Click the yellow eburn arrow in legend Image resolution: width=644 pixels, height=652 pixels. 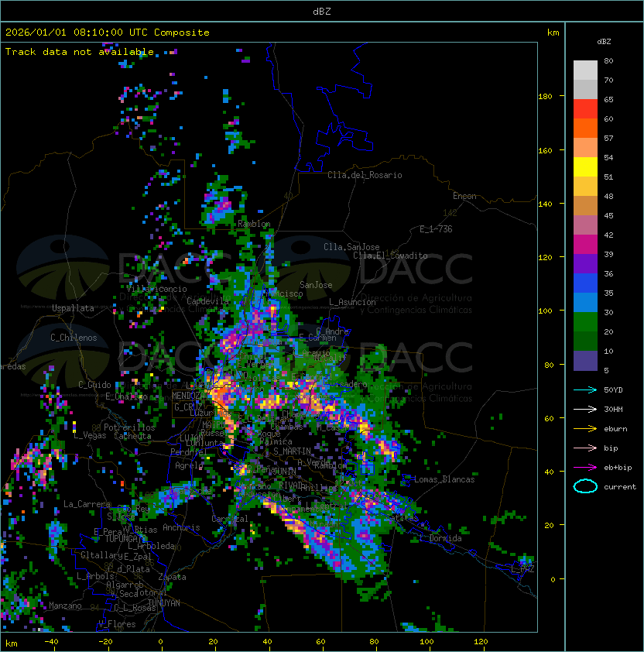(585, 428)
